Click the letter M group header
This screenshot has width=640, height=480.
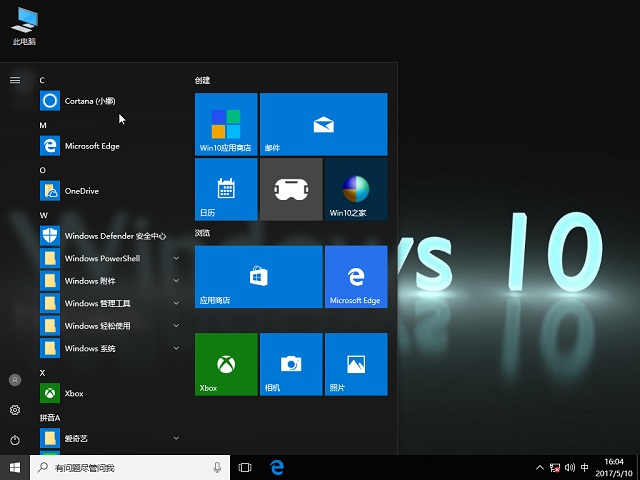point(43,125)
